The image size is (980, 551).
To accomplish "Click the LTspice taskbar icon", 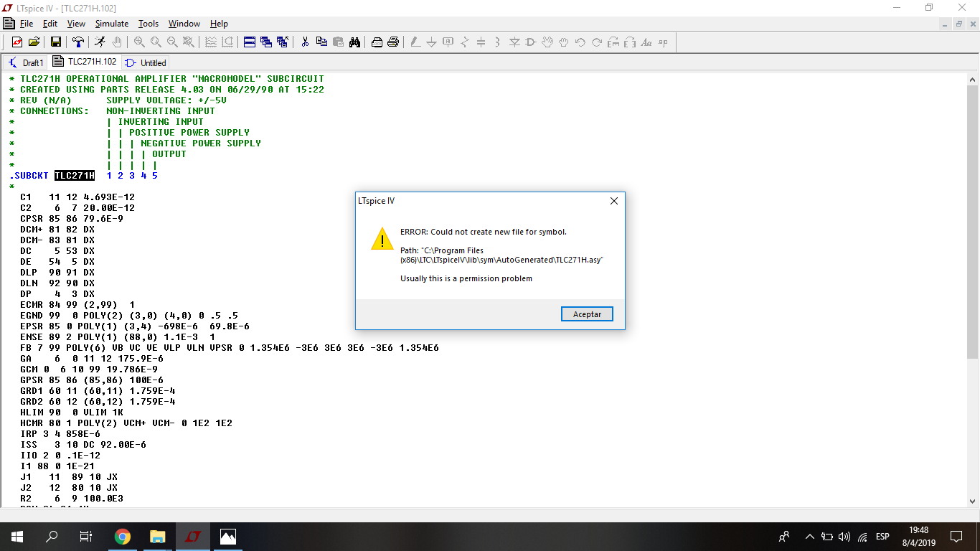I will pos(192,536).
